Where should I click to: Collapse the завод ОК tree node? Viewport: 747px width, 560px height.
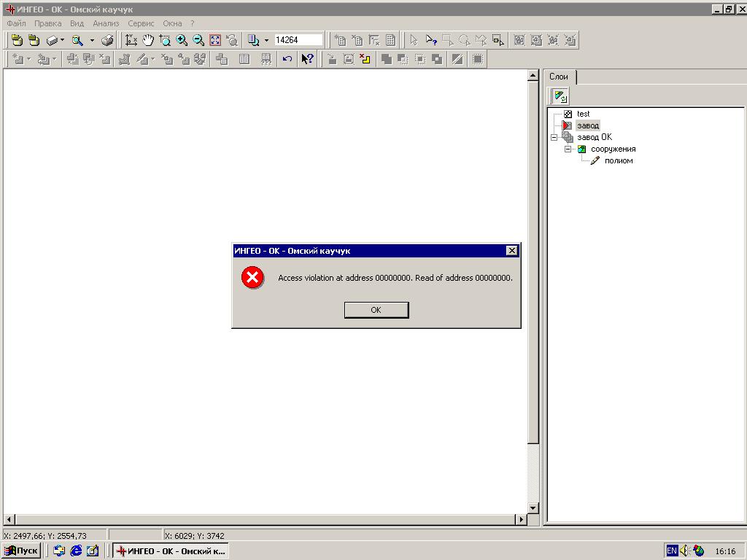coord(554,138)
